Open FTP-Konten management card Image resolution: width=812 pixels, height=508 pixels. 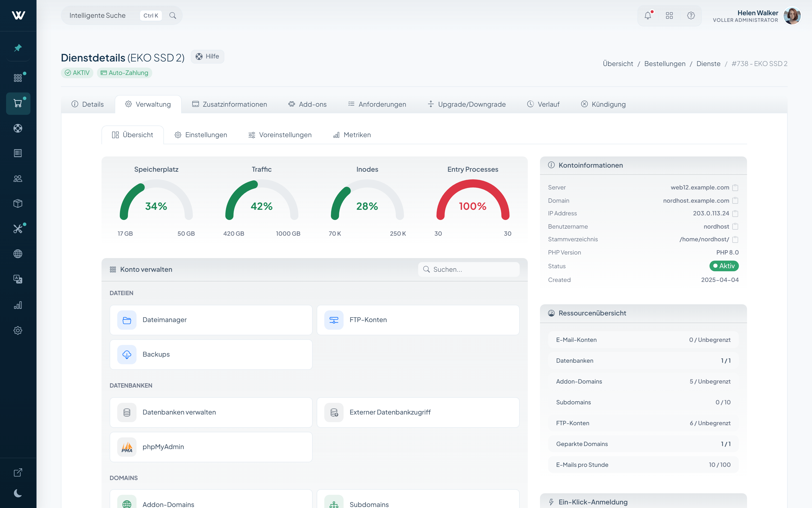point(418,320)
